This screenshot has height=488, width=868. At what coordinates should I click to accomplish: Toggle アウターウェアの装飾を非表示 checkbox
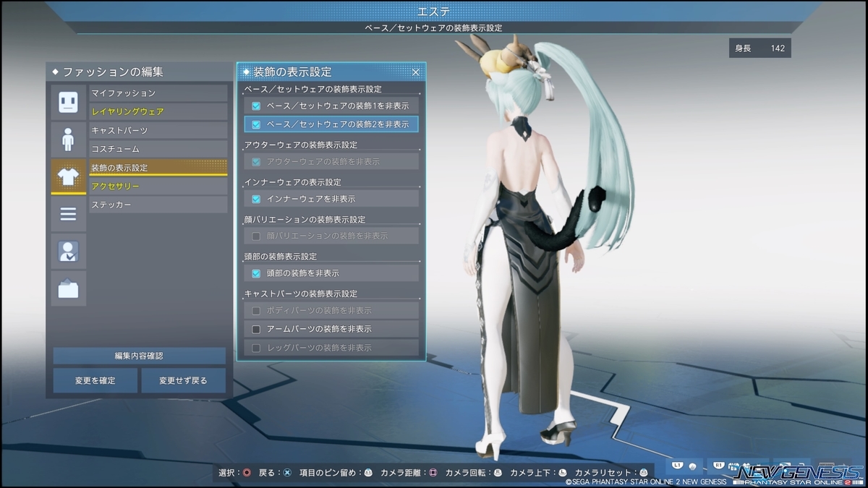(255, 161)
